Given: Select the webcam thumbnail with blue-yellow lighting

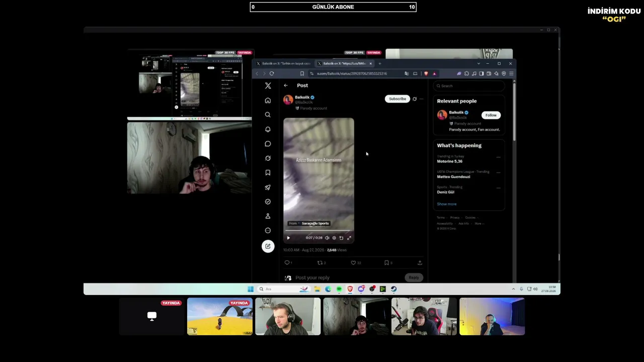Looking at the screenshot, I should (492, 316).
